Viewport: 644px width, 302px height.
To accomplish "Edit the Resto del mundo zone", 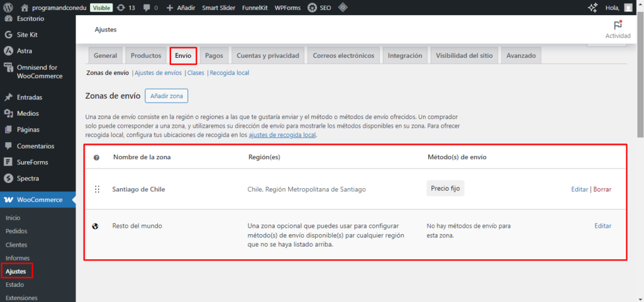I will click(603, 226).
